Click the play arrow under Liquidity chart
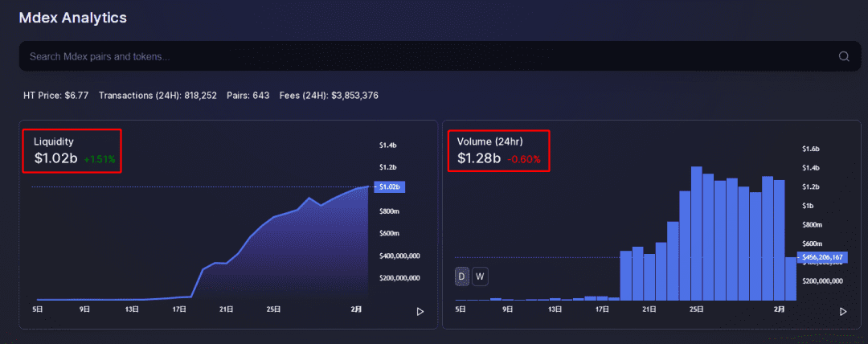Viewport: 868px width, 344px height. [x=420, y=312]
